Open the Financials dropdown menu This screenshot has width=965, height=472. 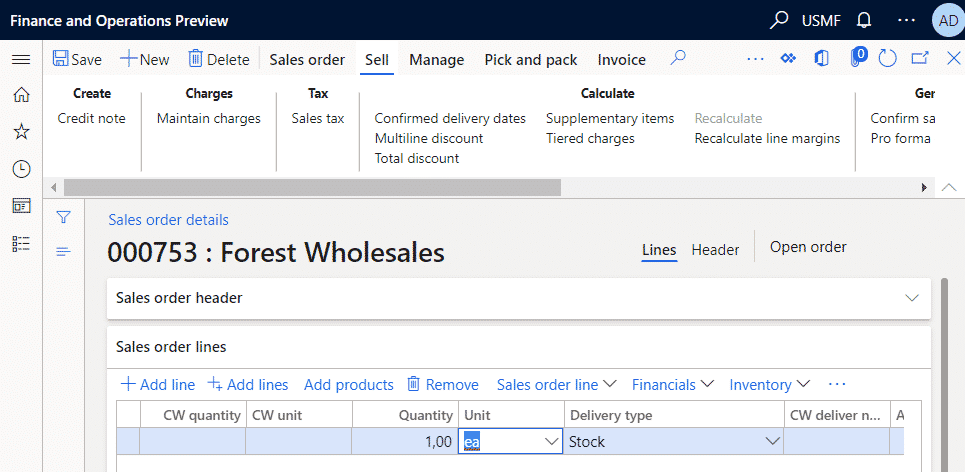673,385
